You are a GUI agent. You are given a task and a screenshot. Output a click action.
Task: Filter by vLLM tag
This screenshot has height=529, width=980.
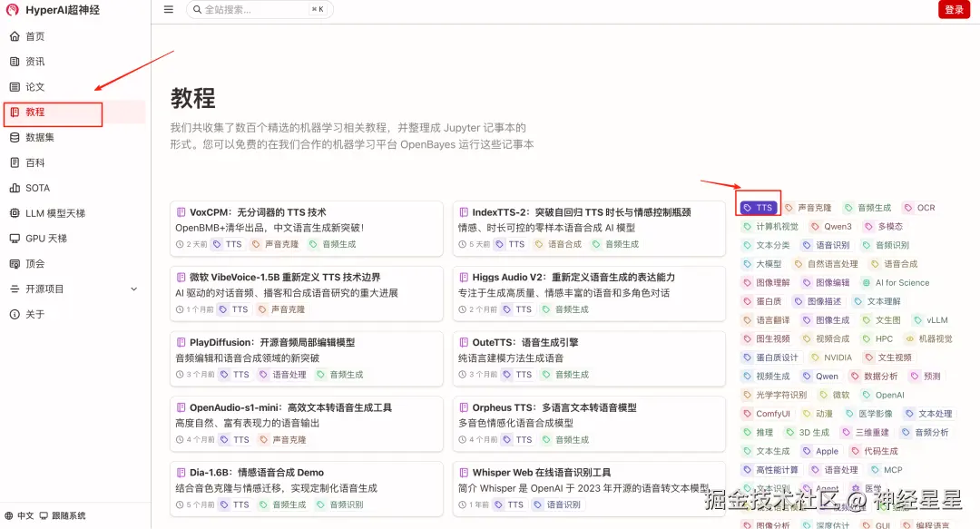(931, 320)
